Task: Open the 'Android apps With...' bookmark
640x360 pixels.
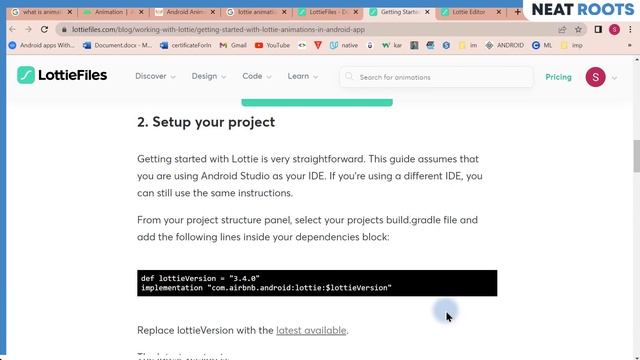Action: pos(42,45)
